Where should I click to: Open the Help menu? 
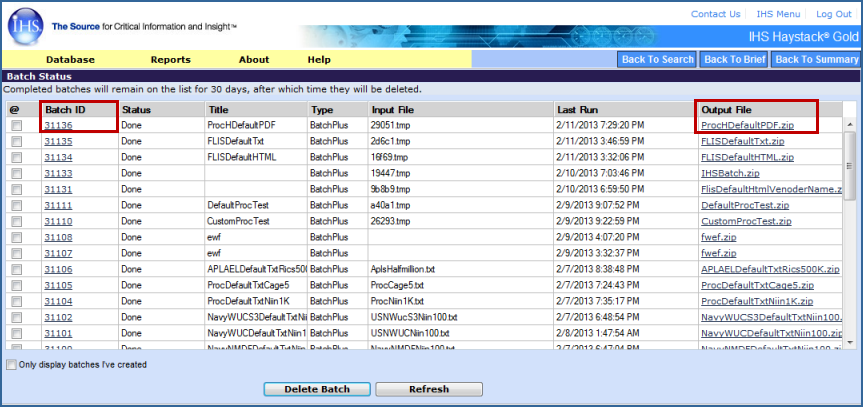[x=319, y=60]
